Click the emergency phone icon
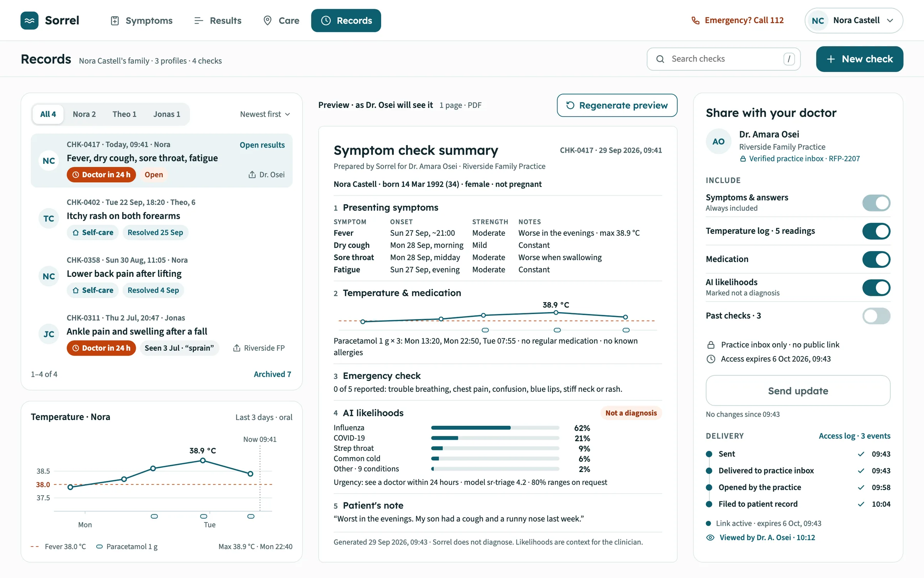Viewport: 924px width, 578px height. coord(695,20)
